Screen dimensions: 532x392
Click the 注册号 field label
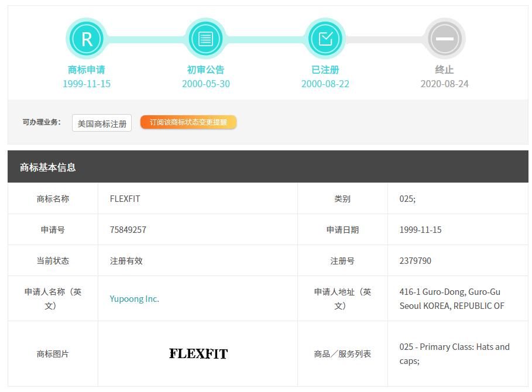[x=342, y=261]
